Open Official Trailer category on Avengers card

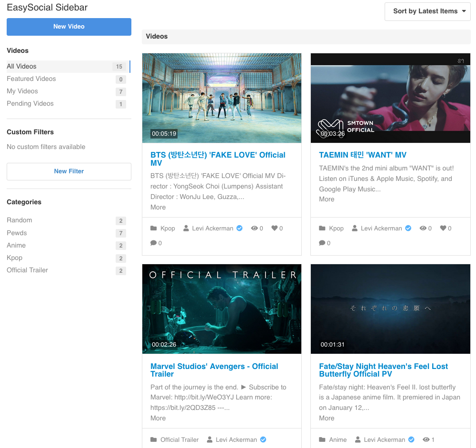coord(179,440)
